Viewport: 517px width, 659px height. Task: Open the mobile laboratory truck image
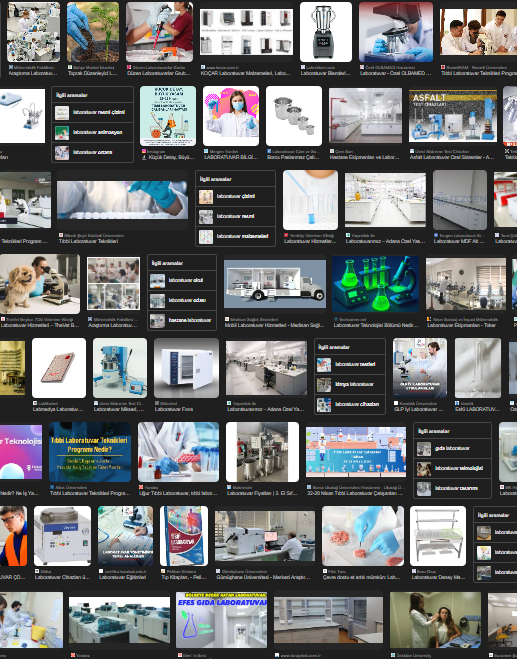275,284
